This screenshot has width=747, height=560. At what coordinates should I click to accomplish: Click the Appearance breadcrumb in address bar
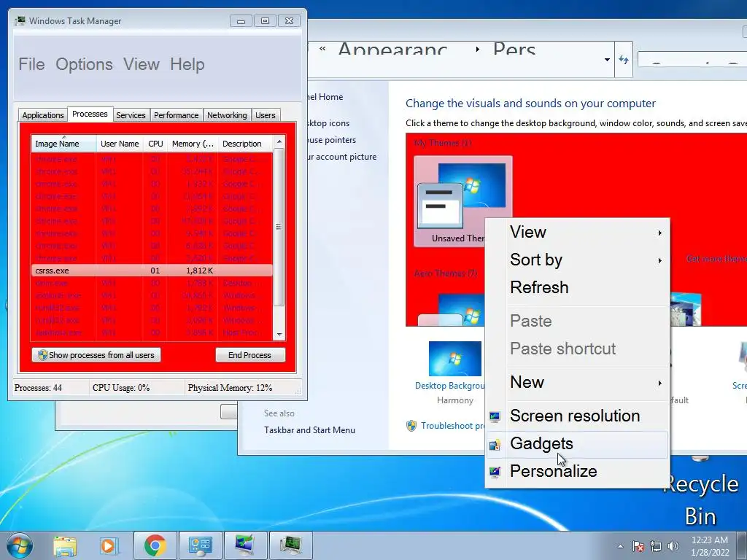click(392, 48)
